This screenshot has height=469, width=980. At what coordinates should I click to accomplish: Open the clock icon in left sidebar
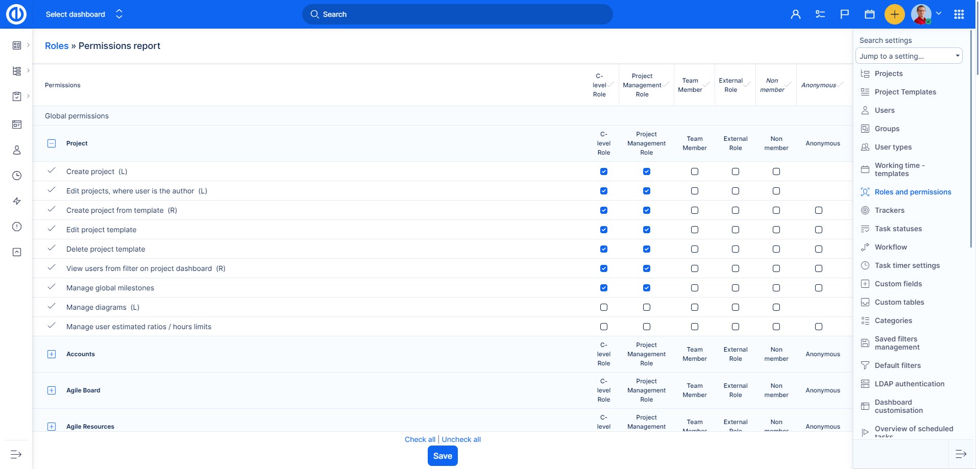[17, 176]
